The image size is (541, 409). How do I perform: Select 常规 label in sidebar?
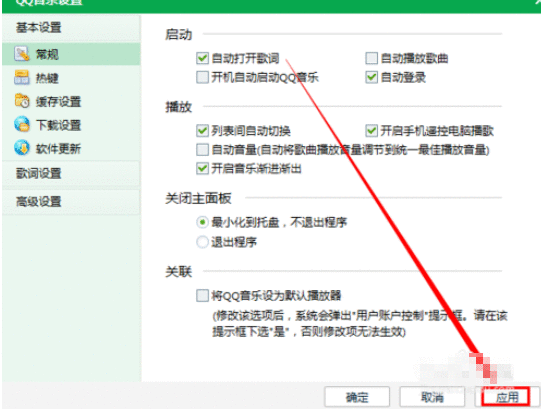[x=47, y=54]
